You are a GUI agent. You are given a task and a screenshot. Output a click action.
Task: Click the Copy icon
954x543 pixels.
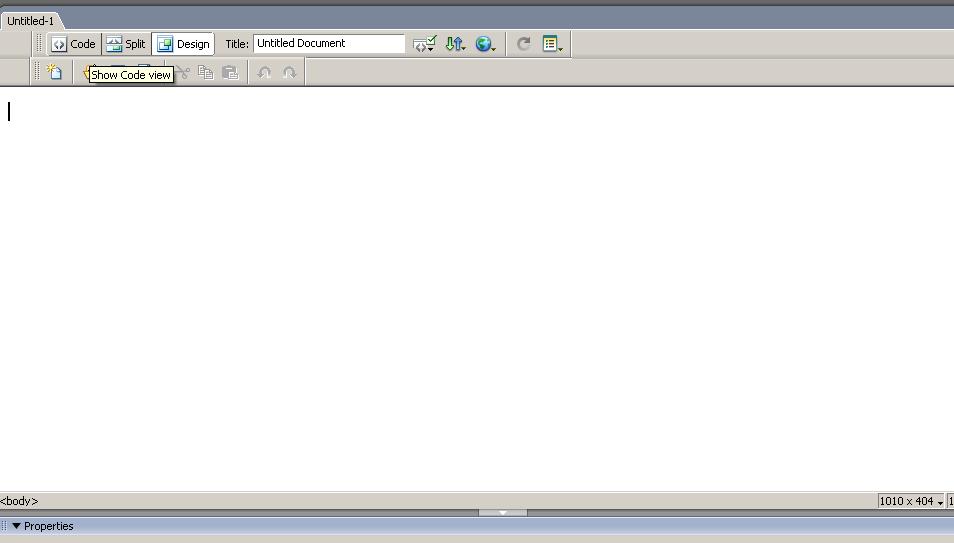pyautogui.click(x=206, y=73)
